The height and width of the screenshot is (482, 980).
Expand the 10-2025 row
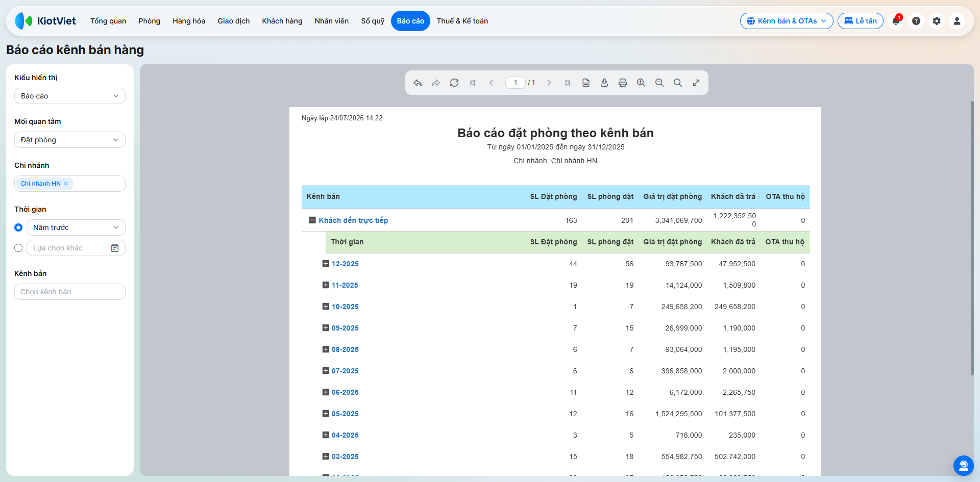(x=326, y=307)
